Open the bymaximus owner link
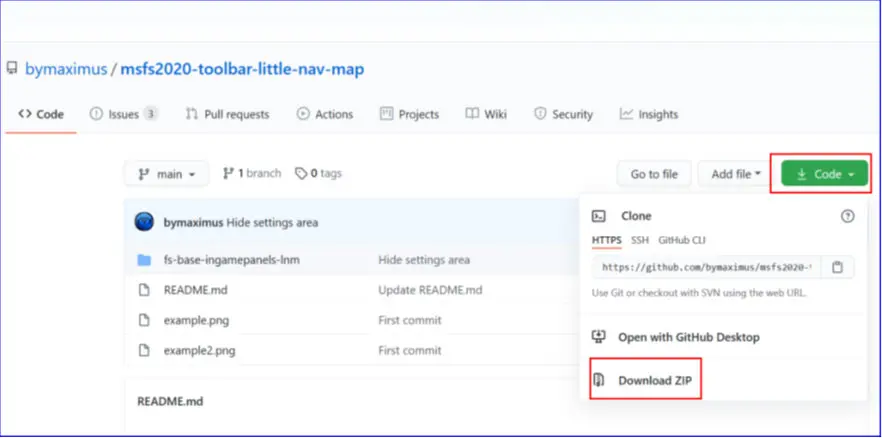This screenshot has width=882, height=438. 66,69
